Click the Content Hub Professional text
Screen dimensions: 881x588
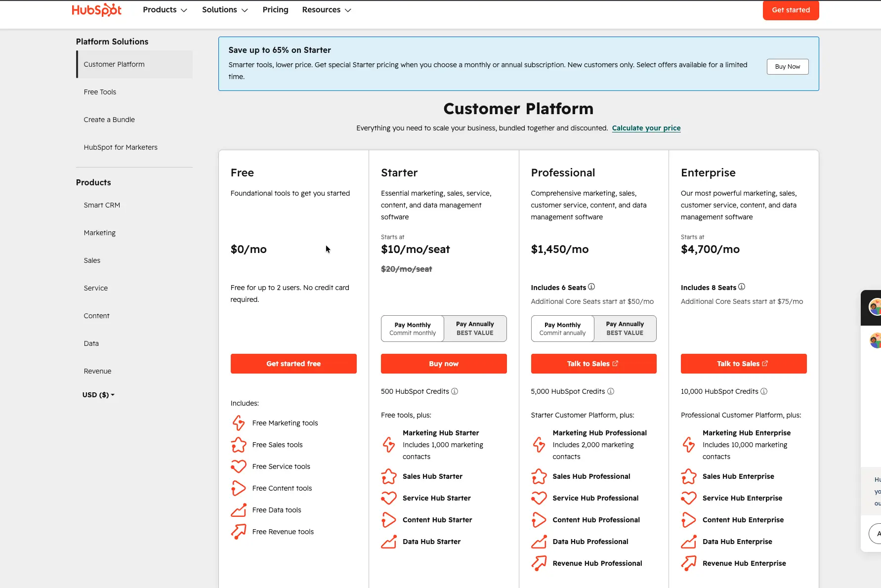click(x=596, y=520)
